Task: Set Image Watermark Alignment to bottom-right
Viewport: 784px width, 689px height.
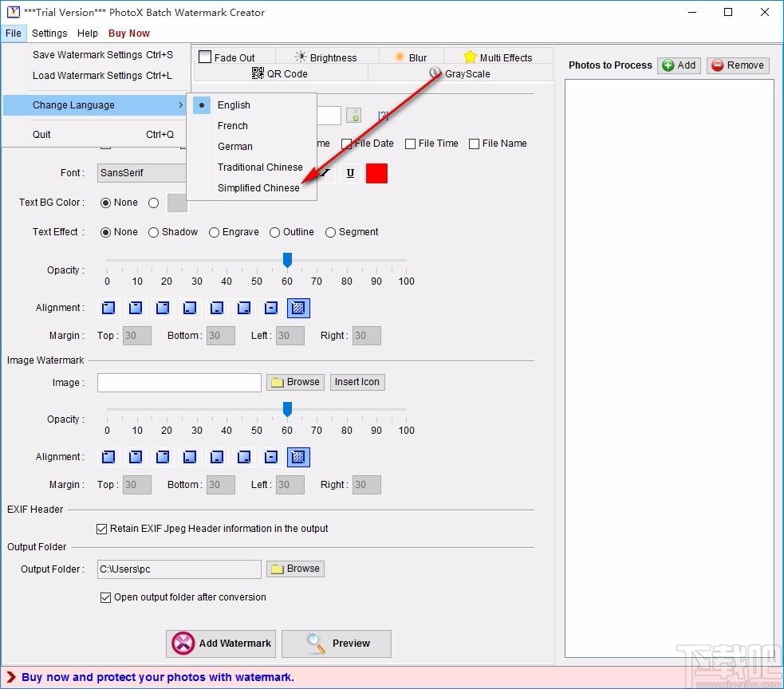Action: pyautogui.click(x=244, y=457)
